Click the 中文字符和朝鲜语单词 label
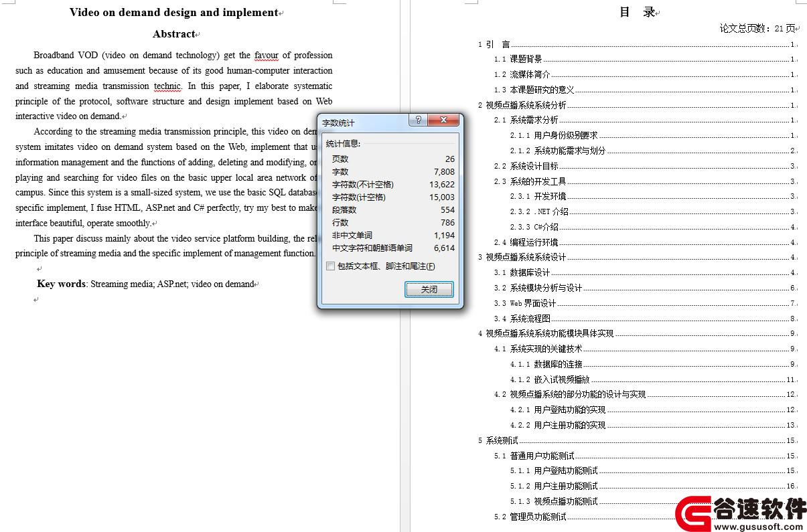 pyautogui.click(x=372, y=248)
